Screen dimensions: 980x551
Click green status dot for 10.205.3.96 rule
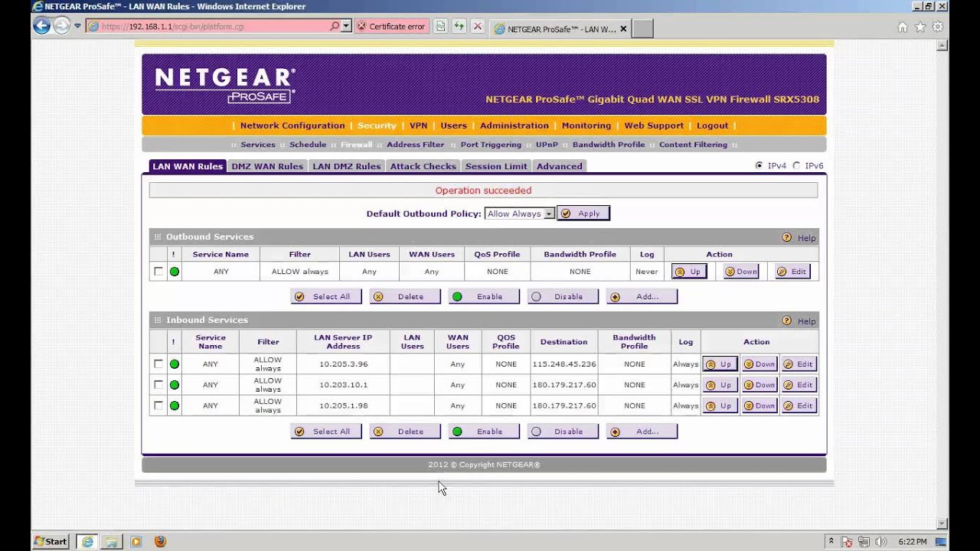(175, 364)
